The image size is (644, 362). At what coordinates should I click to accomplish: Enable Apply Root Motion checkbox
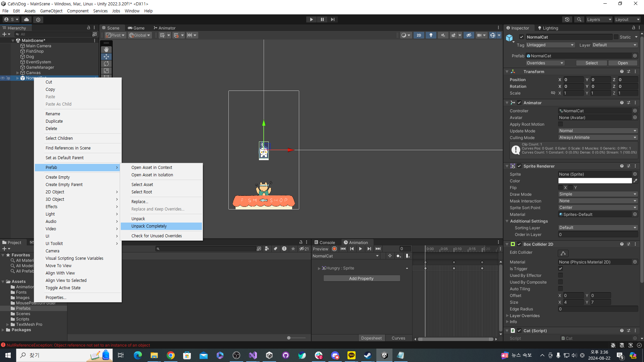560,124
